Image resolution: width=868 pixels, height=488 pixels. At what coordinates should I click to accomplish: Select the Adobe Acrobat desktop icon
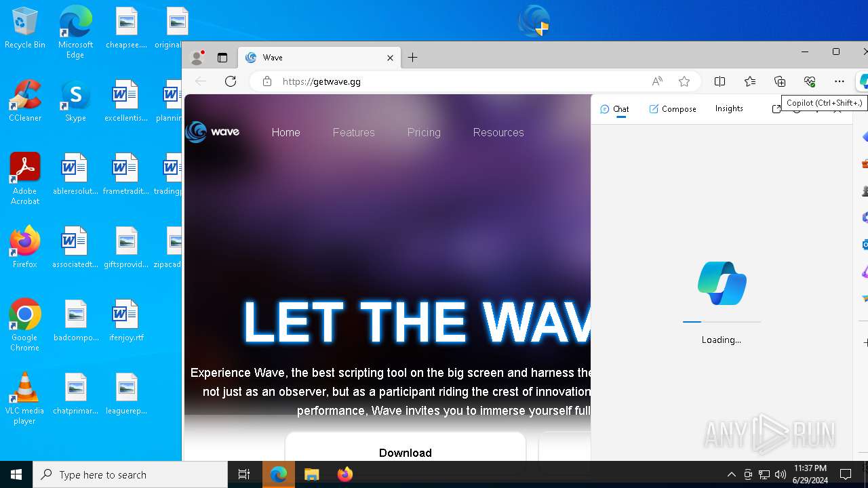click(x=25, y=179)
